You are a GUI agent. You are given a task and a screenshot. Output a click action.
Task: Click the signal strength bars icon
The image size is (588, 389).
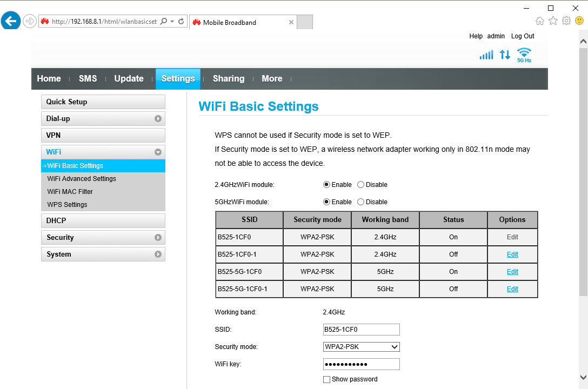486,55
